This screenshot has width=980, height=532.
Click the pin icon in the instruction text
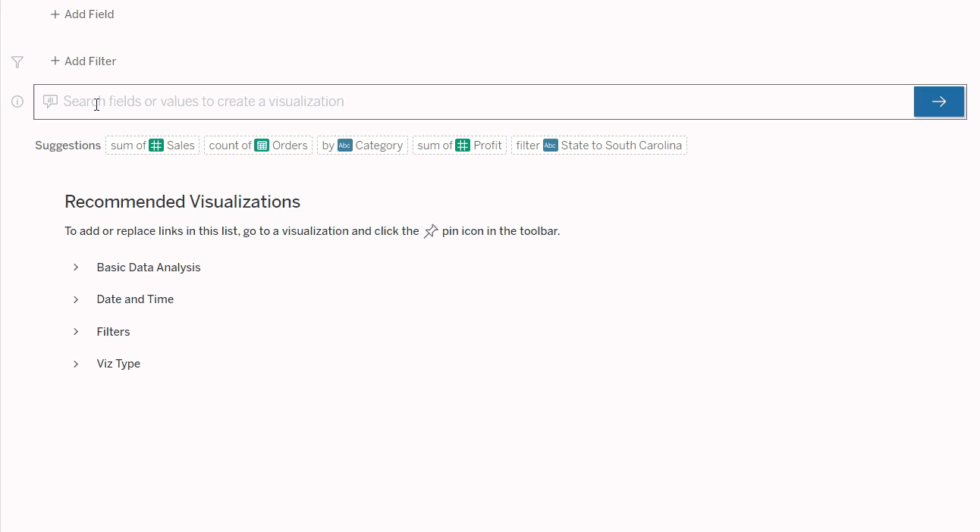click(431, 230)
